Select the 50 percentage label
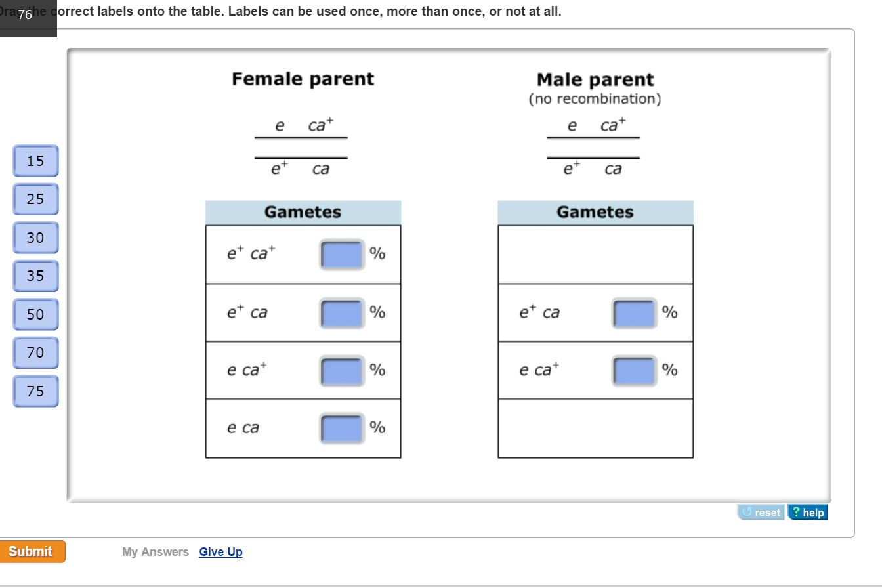This screenshot has height=588, width=882. (x=35, y=314)
